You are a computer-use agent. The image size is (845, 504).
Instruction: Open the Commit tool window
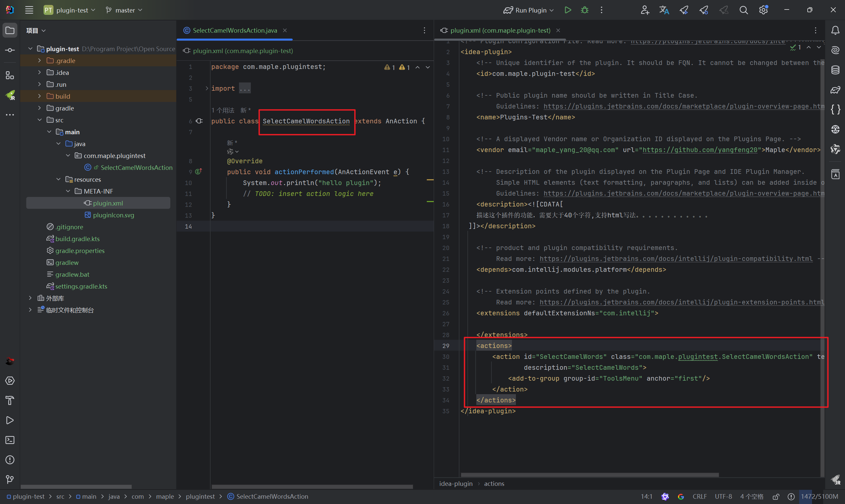[x=10, y=50]
